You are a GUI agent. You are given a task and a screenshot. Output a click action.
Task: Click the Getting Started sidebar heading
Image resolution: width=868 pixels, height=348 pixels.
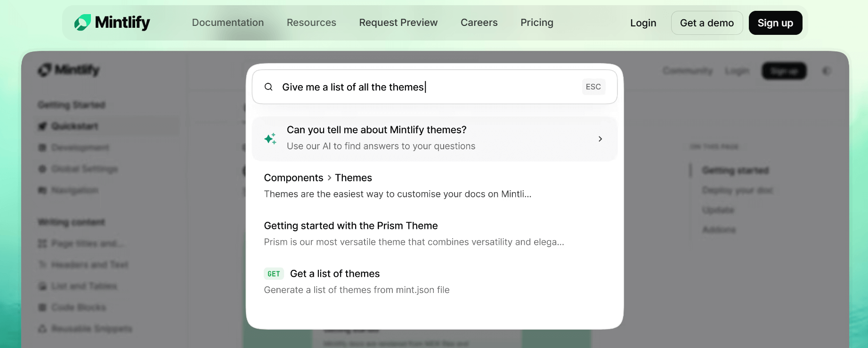(72, 105)
